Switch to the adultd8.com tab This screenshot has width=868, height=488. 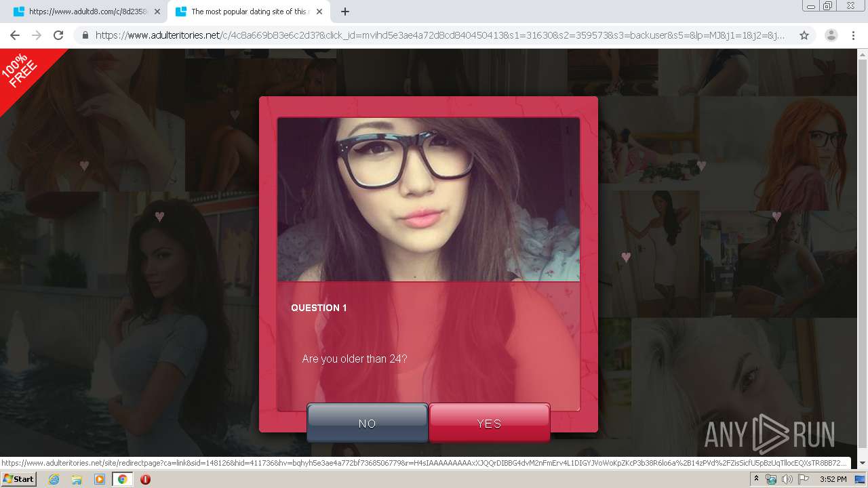[86, 12]
